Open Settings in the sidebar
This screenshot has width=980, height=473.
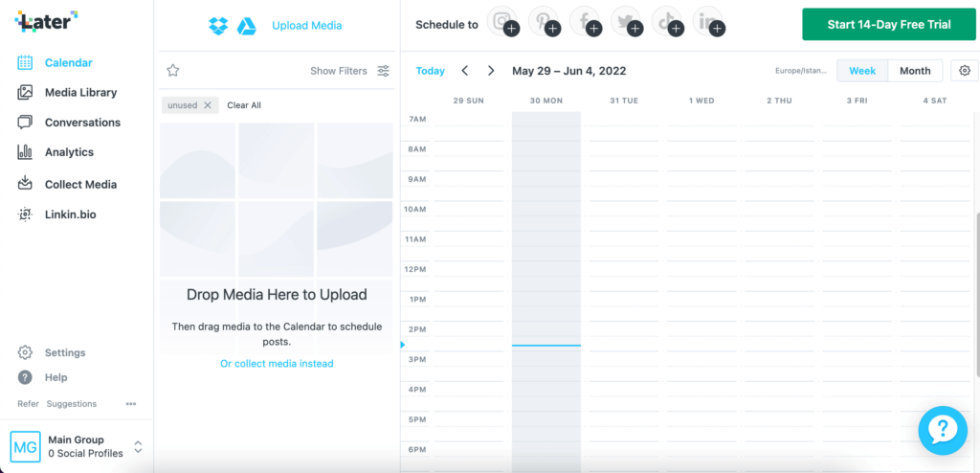(65, 353)
